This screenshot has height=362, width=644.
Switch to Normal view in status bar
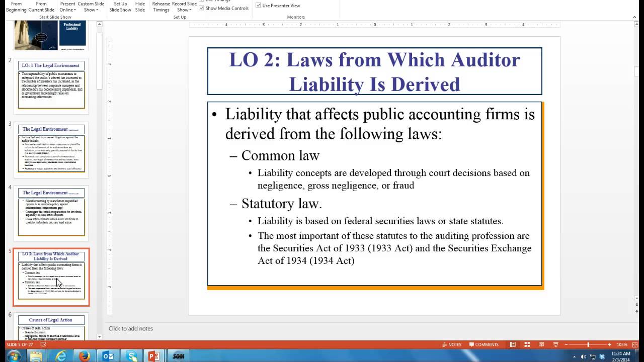click(513, 344)
